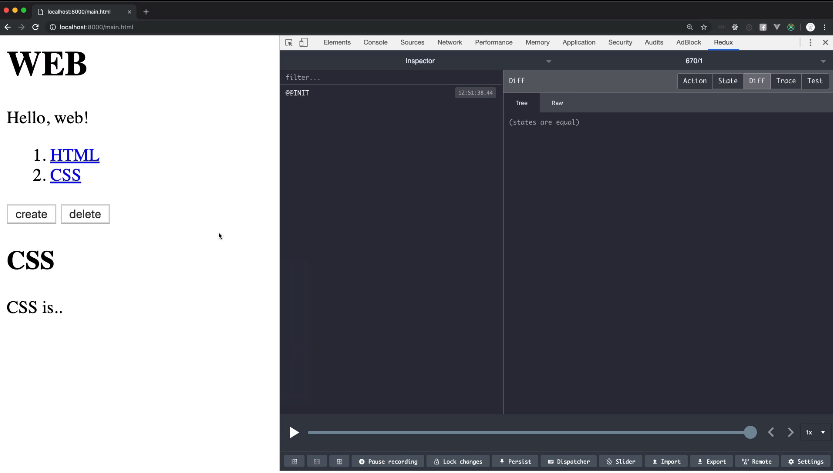Show the Action view

[694, 81]
